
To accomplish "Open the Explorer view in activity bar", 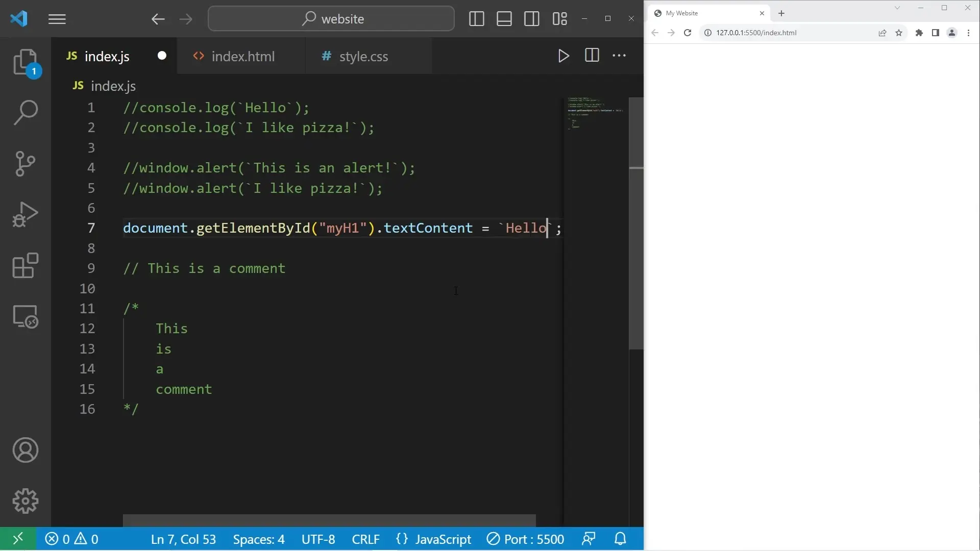I will pyautogui.click(x=25, y=62).
